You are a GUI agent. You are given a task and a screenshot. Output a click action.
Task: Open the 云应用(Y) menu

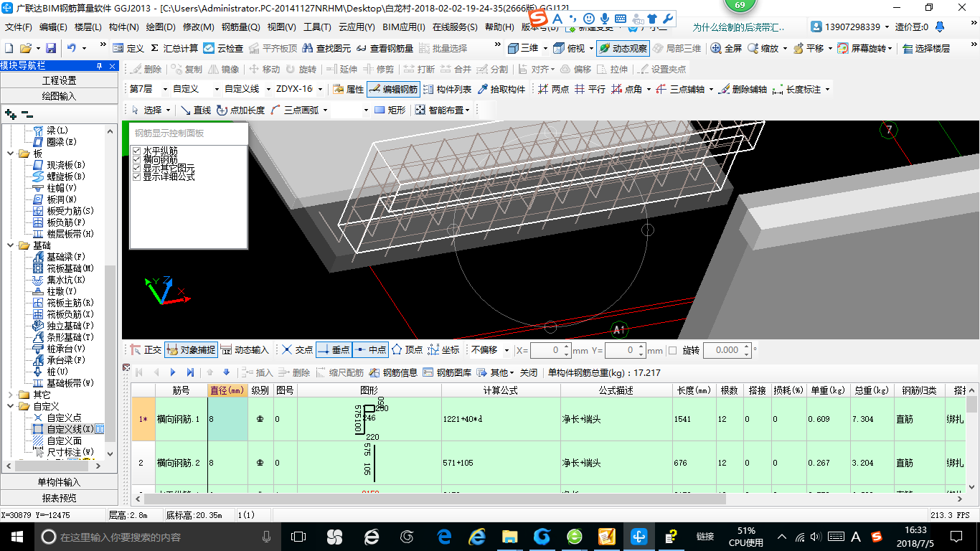(357, 27)
